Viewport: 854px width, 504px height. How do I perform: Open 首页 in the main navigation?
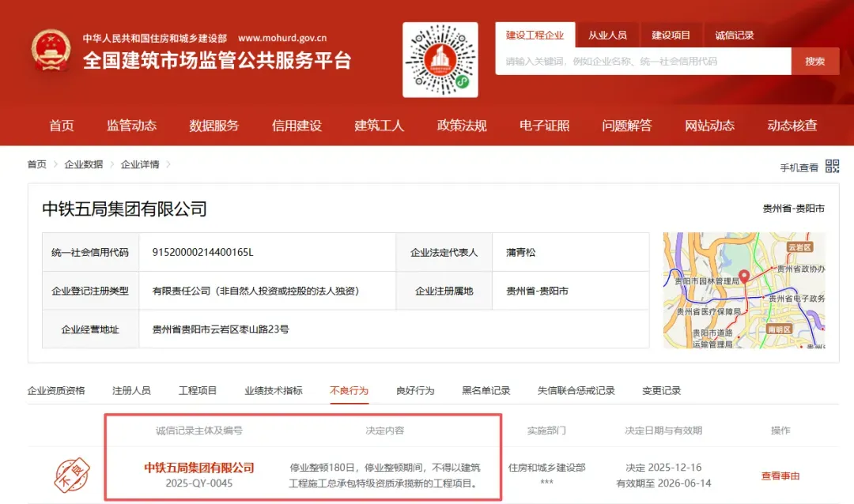click(62, 125)
